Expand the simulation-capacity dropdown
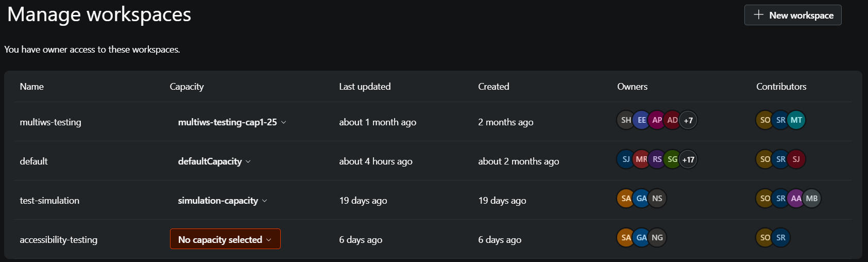The height and width of the screenshot is (262, 868). (x=223, y=201)
